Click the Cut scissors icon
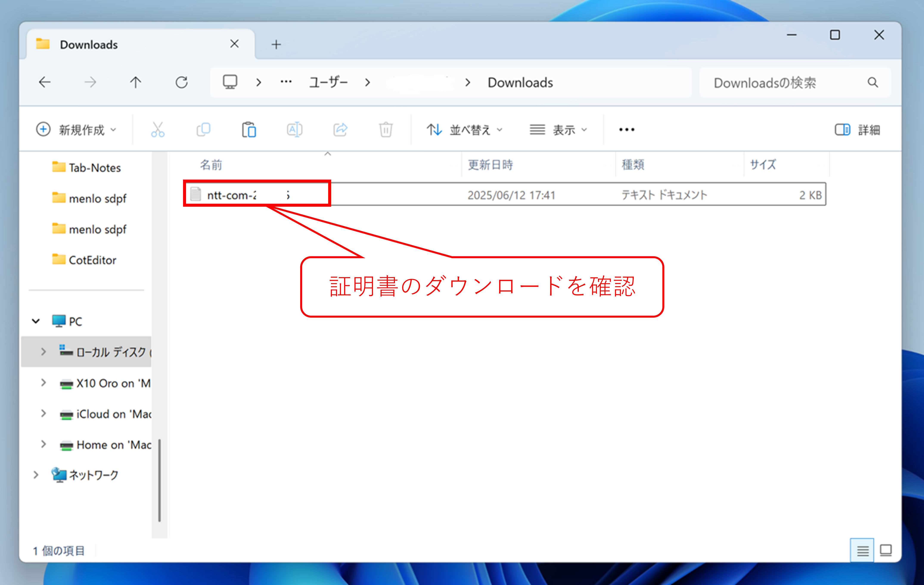 (158, 130)
